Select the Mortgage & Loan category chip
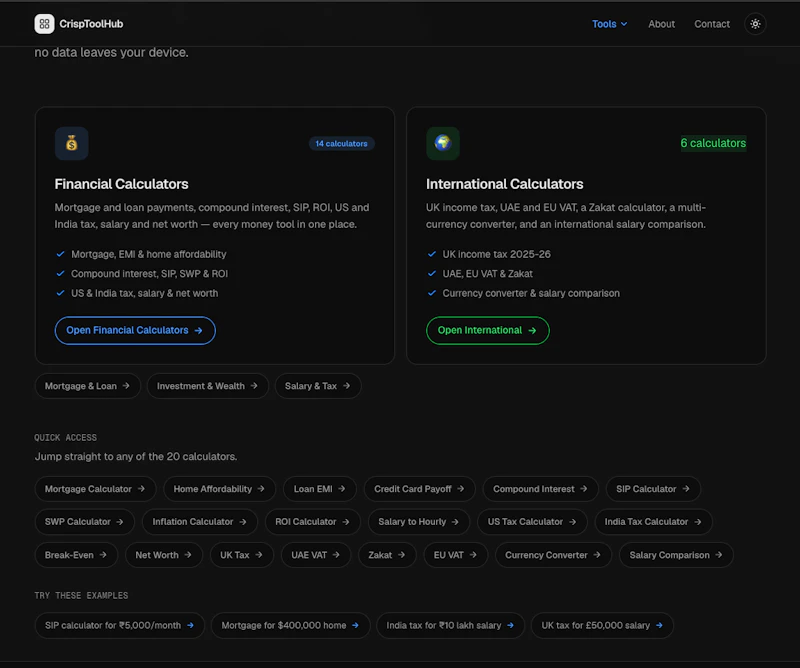Image resolution: width=800 pixels, height=668 pixels. [x=87, y=386]
